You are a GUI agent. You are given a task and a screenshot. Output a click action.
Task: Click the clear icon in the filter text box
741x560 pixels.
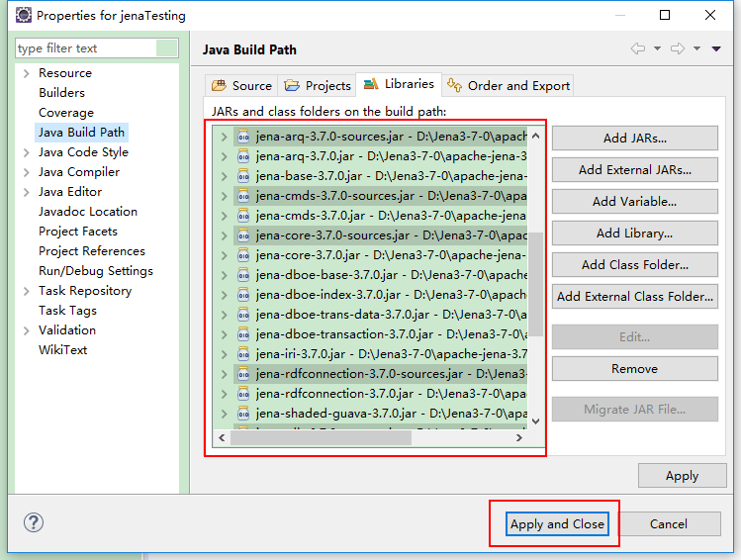(167, 48)
